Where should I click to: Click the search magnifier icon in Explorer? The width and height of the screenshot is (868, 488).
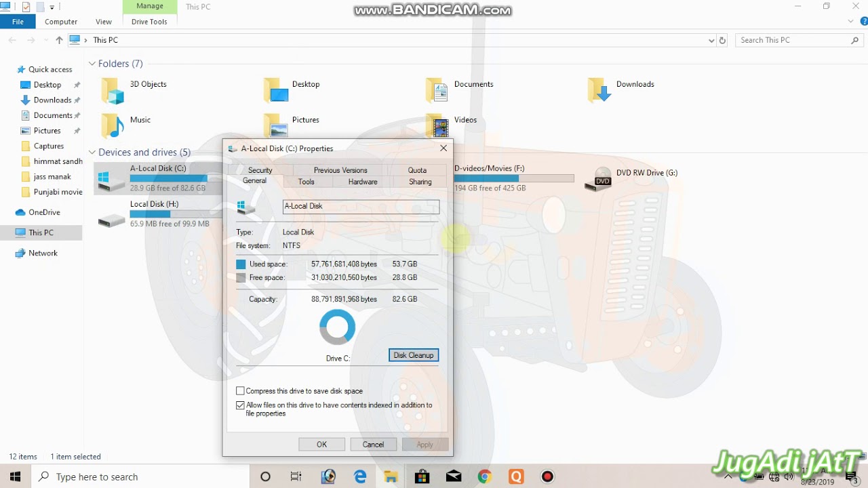[x=854, y=40]
